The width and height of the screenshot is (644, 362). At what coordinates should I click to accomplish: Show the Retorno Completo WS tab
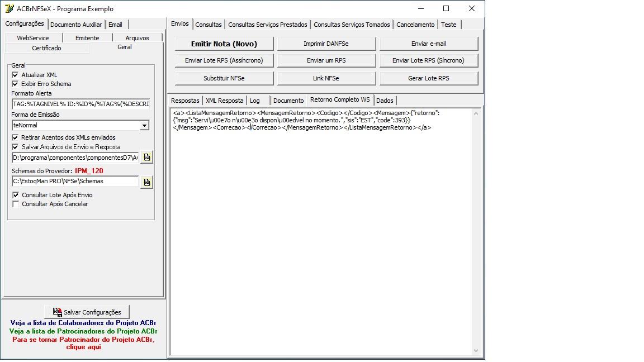340,100
